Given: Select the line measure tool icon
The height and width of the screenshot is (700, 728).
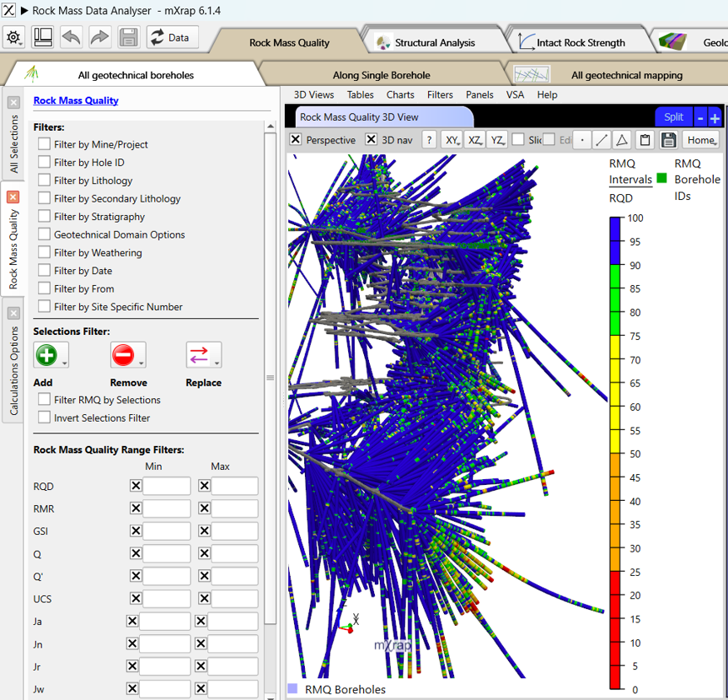Looking at the screenshot, I should tap(601, 140).
